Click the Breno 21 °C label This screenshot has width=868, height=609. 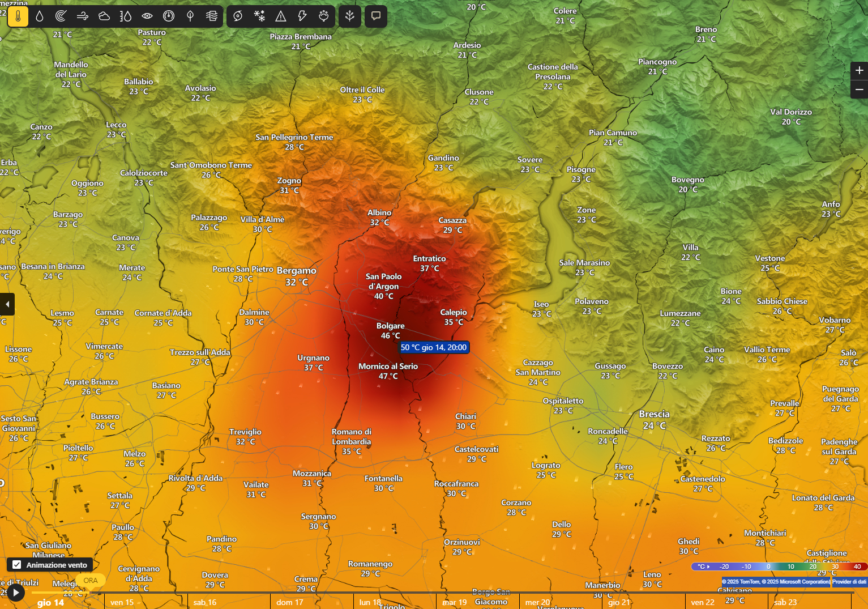coord(706,34)
